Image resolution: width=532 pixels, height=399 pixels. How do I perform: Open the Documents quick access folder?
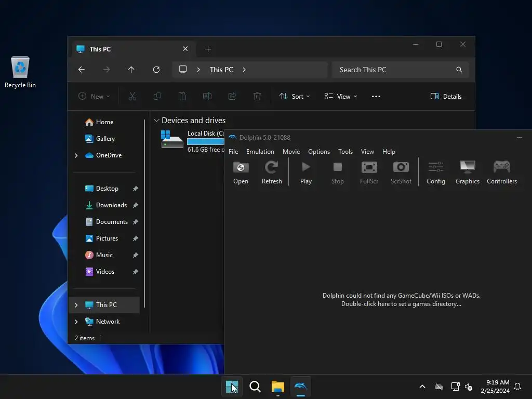pyautogui.click(x=112, y=221)
